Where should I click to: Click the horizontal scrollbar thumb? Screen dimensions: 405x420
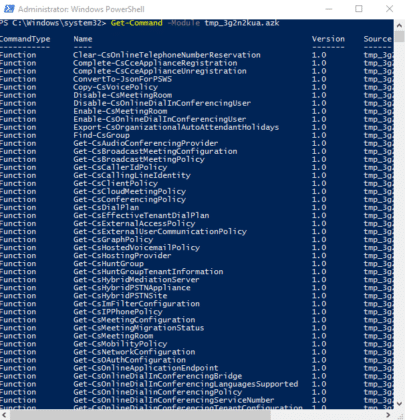click(x=140, y=415)
